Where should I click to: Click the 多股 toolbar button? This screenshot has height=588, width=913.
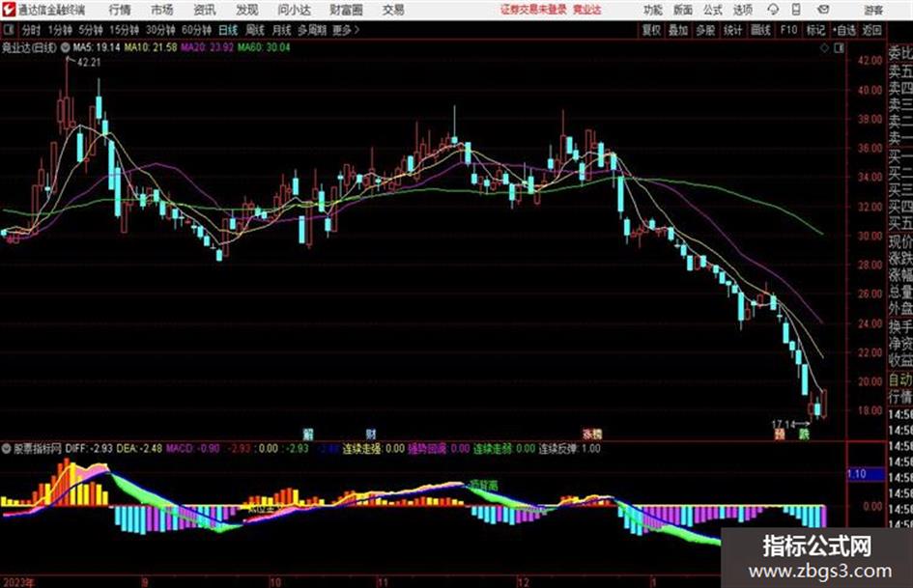(x=705, y=30)
